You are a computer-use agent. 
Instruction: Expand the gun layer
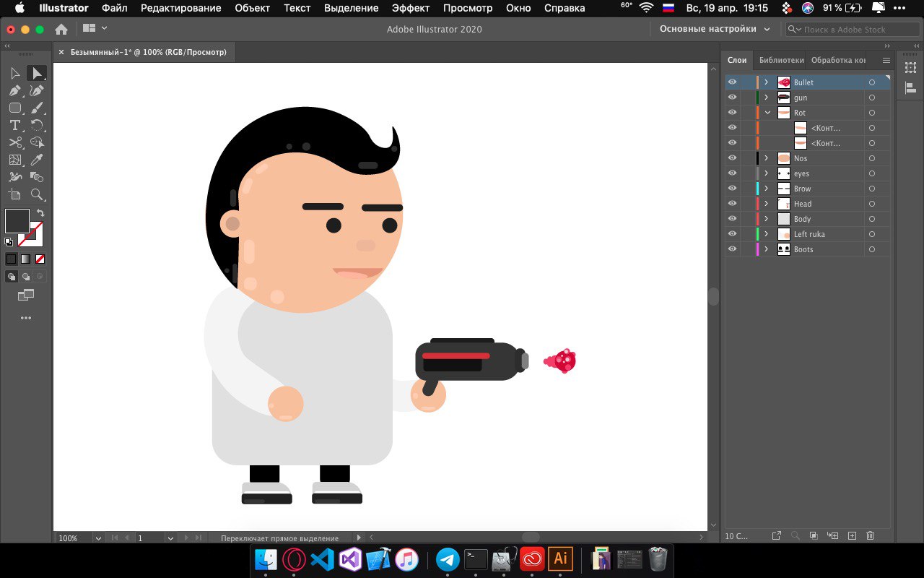click(767, 98)
